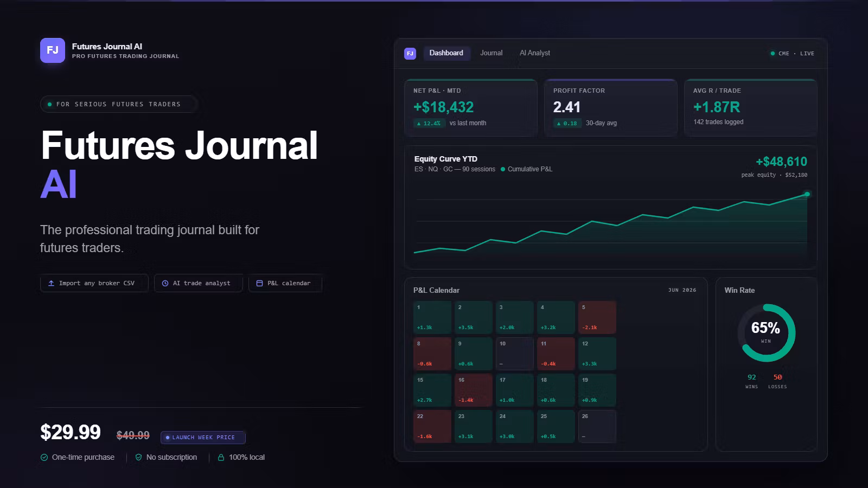
Task: Click the LAUNCH WEEK PRICE badge
Action: coord(203,437)
